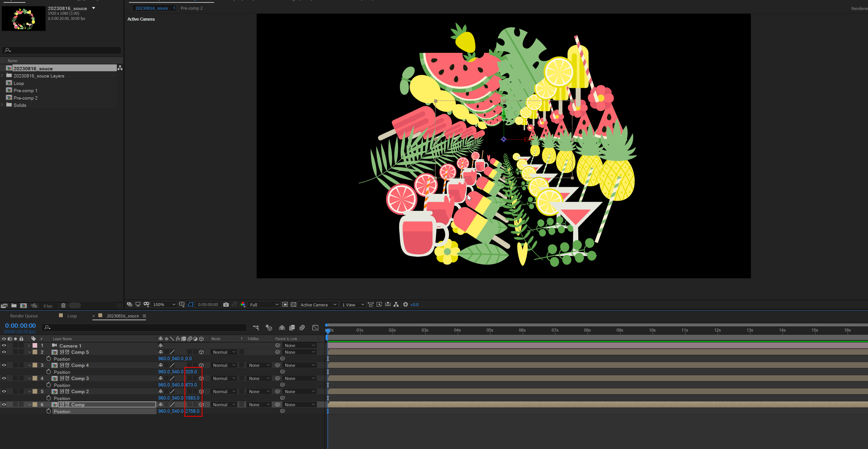Switch to the Render Queue tab
Screen dimensions: 868x449
[24, 316]
